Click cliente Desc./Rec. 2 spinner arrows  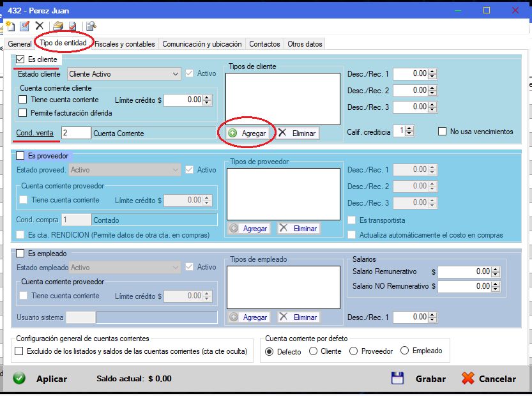pos(432,90)
